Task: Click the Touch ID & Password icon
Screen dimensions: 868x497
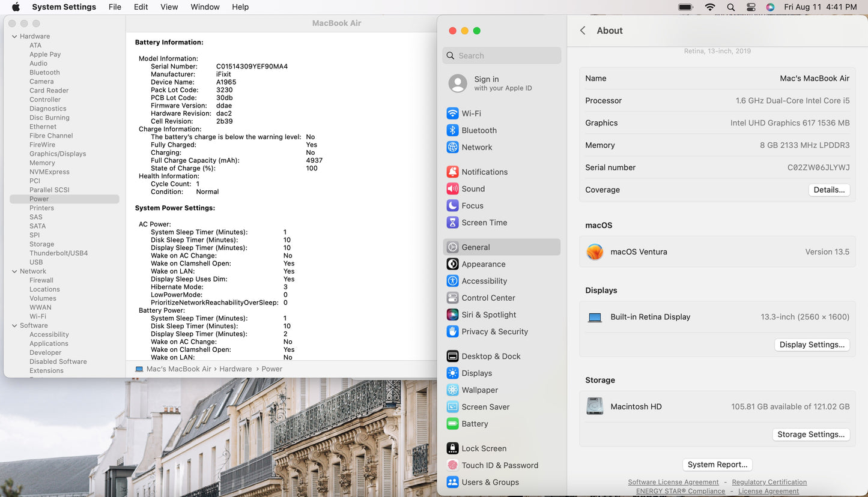Action: point(452,465)
